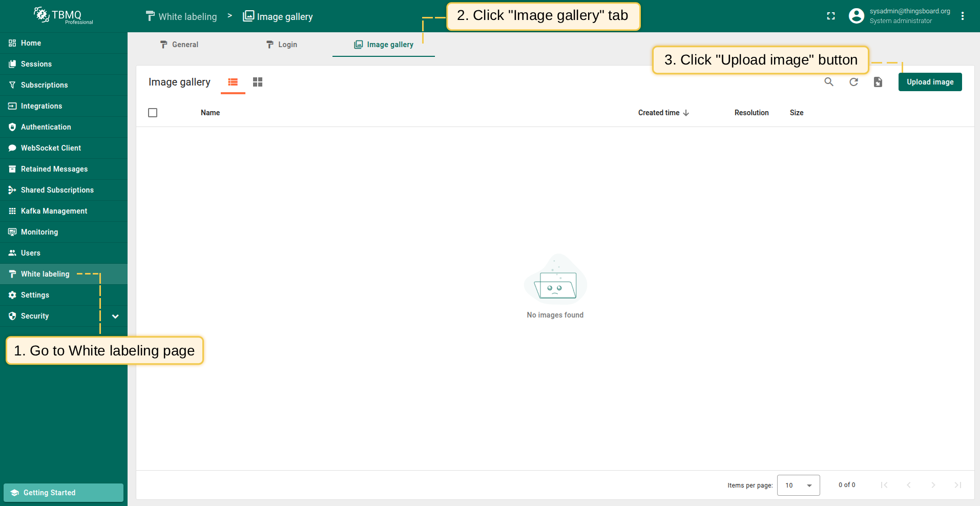
Task: Click the search magnifier icon in gallery toolbar
Action: coord(828,82)
